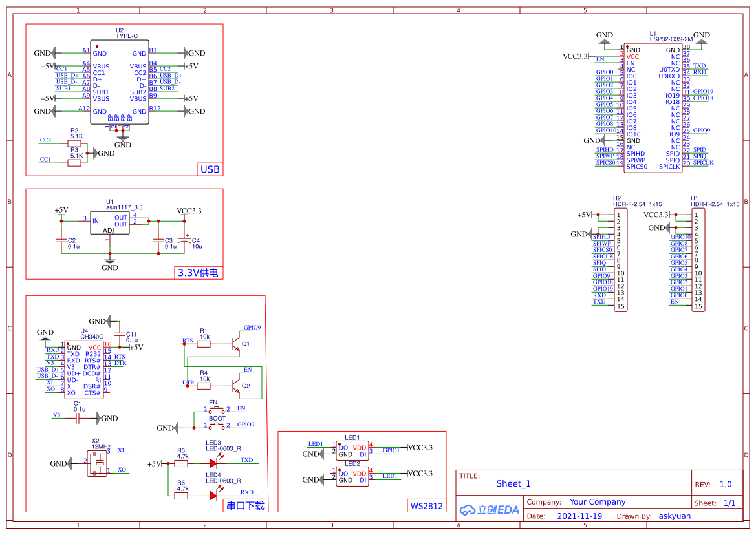The height and width of the screenshot is (535, 756).
Task: Select resistor R1 10k symbol
Action: tap(204, 344)
